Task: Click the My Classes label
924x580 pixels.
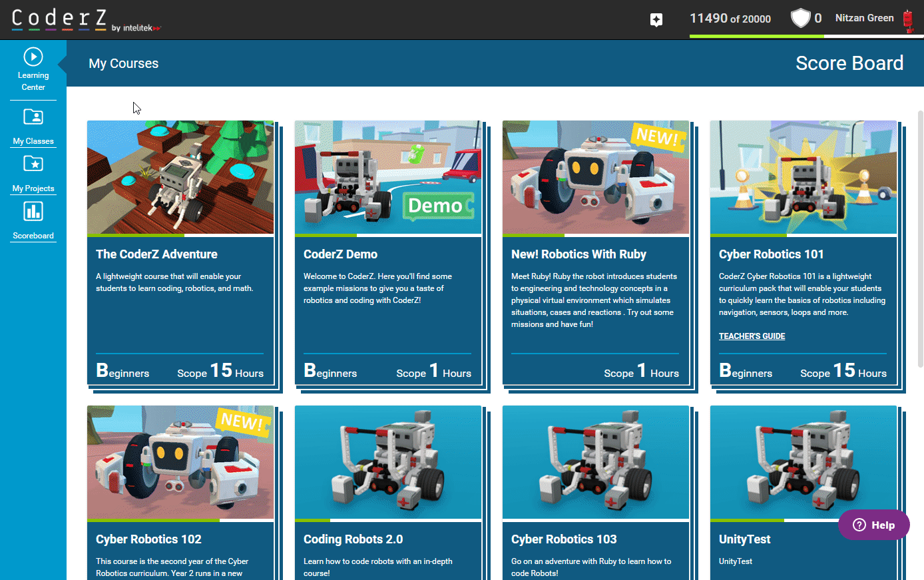Action: tap(33, 141)
